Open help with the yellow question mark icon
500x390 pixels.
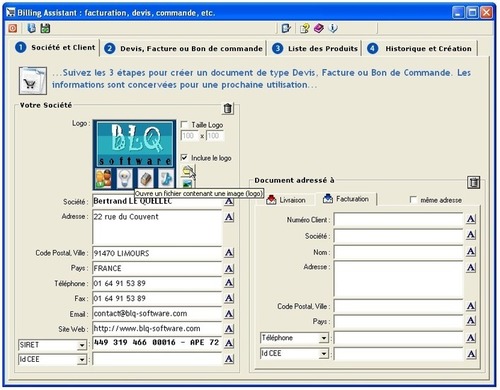click(304, 28)
